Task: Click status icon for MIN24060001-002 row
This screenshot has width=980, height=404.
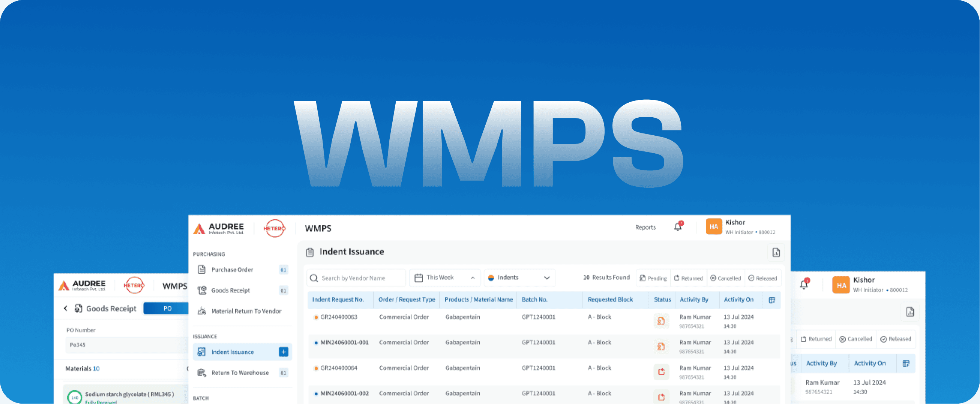Action: tap(661, 397)
